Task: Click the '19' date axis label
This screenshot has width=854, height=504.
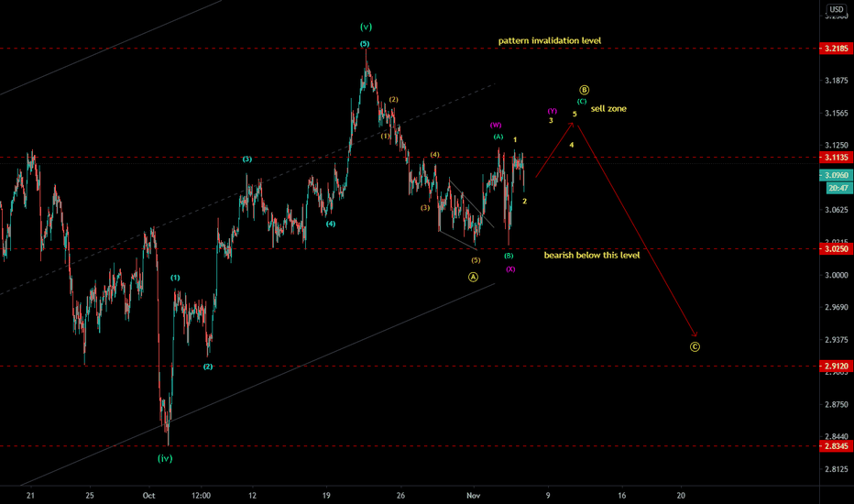Action: pyautogui.click(x=326, y=495)
